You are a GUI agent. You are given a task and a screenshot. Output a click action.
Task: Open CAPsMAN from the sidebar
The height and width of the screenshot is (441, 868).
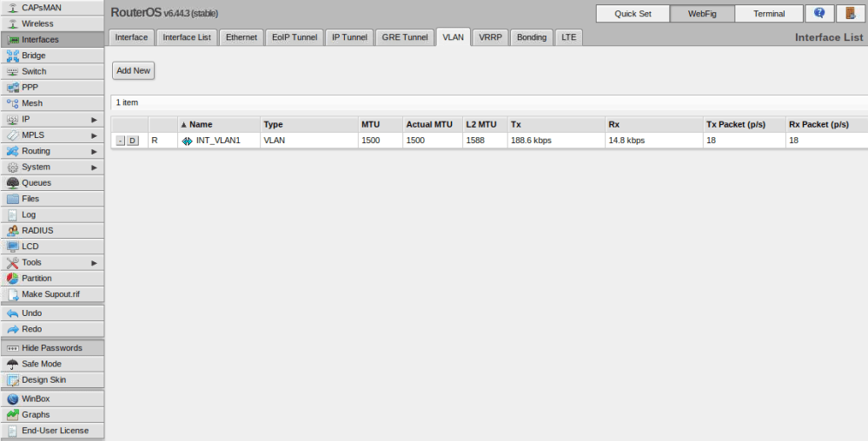[52, 8]
